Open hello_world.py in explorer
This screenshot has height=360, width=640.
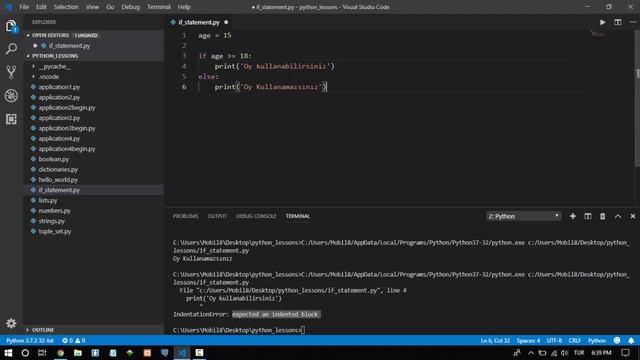(x=58, y=180)
